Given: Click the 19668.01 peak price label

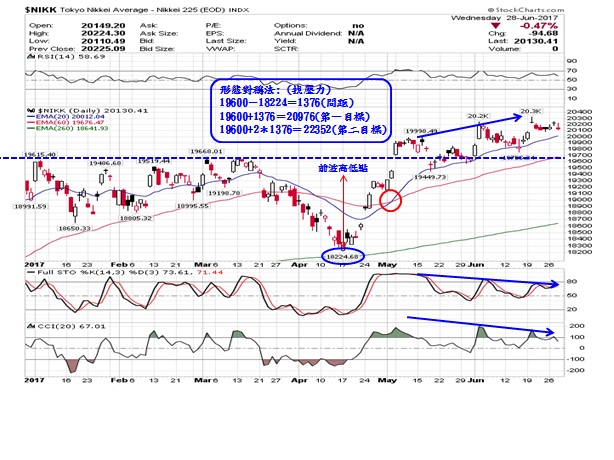Looking at the screenshot, I should tap(206, 151).
